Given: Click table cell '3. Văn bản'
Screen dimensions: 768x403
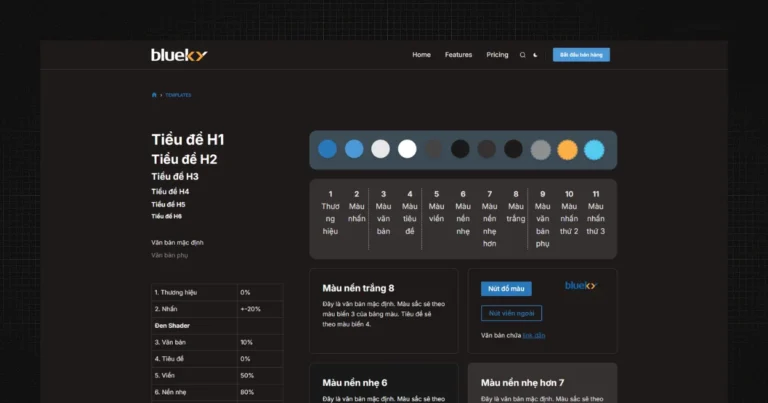Looking at the screenshot, I should tap(194, 342).
